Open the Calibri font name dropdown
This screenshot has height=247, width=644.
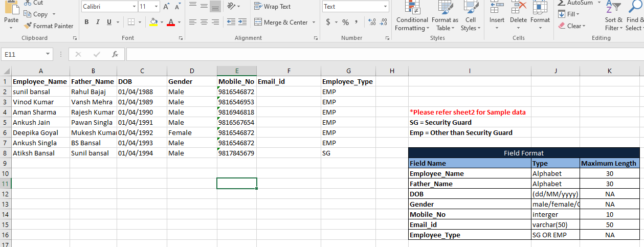pyautogui.click(x=134, y=7)
